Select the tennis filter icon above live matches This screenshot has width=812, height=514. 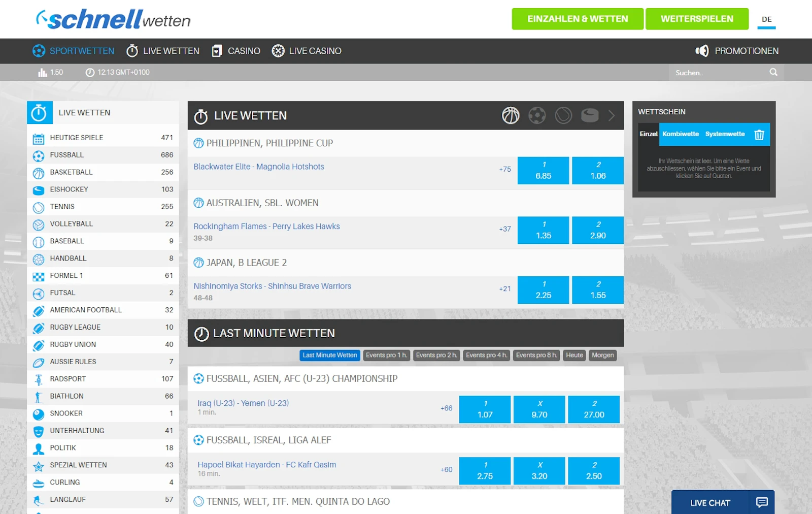(562, 115)
